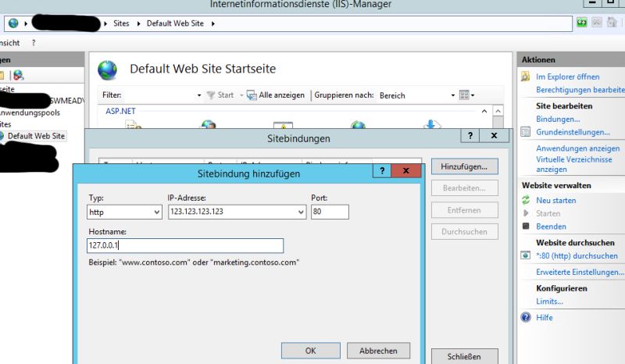625x364 pixels.
Task: Click the Beenden stop square icon
Action: [x=526, y=226]
